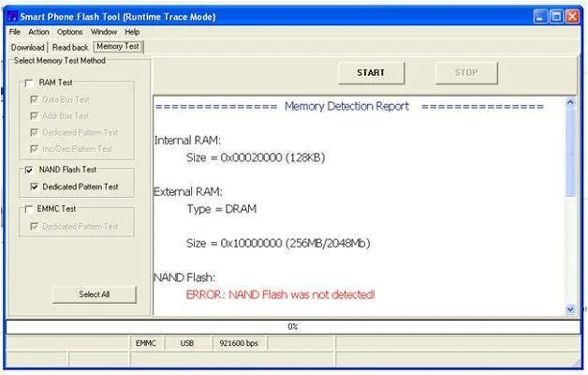Uncheck the NAND Flash Test checkbox
The image size is (588, 375).
[x=29, y=170]
